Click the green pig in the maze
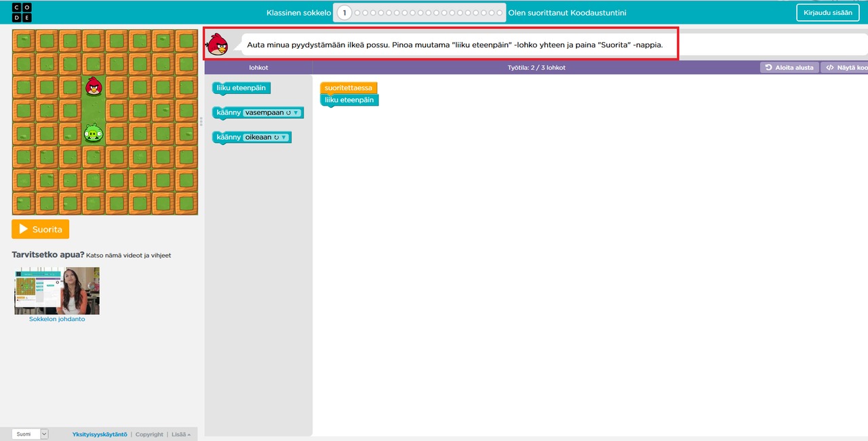The height and width of the screenshot is (441, 868). (94, 133)
